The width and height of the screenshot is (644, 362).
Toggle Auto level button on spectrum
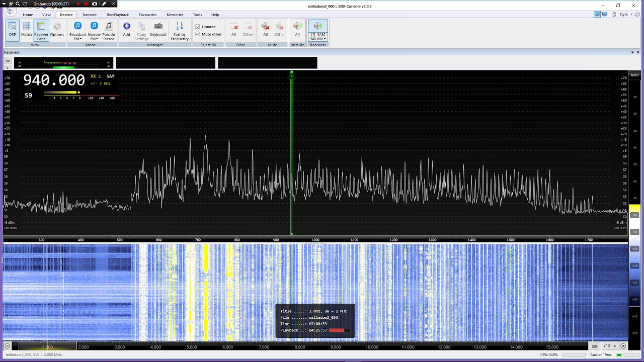click(634, 75)
